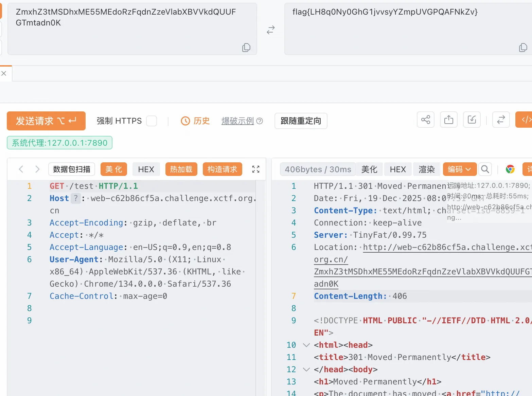The height and width of the screenshot is (396, 532).
Task: Collapse the html tag on line 10
Action: (x=306, y=345)
